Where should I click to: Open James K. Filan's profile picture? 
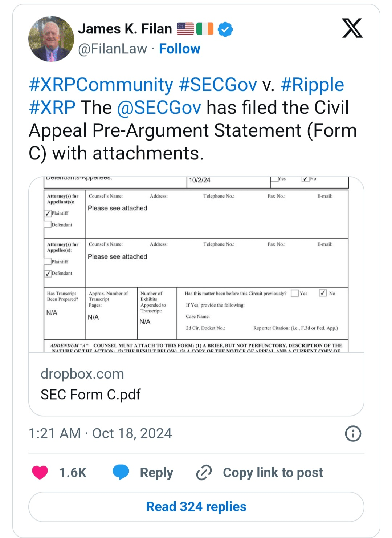[x=51, y=39]
